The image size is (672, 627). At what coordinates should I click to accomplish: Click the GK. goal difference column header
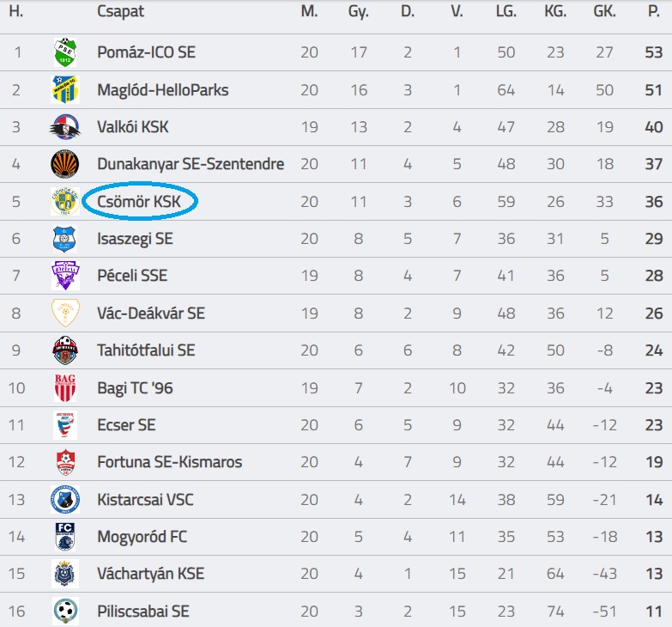pos(604,11)
